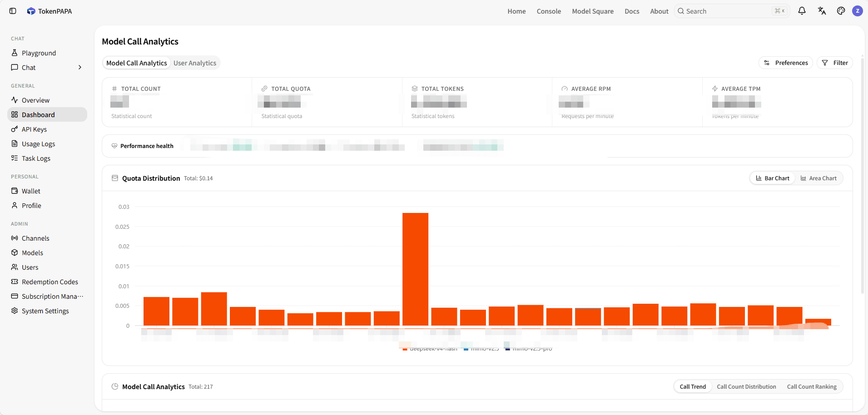The image size is (868, 415).
Task: Click the 'Total: $0.14' text
Action: click(x=198, y=178)
